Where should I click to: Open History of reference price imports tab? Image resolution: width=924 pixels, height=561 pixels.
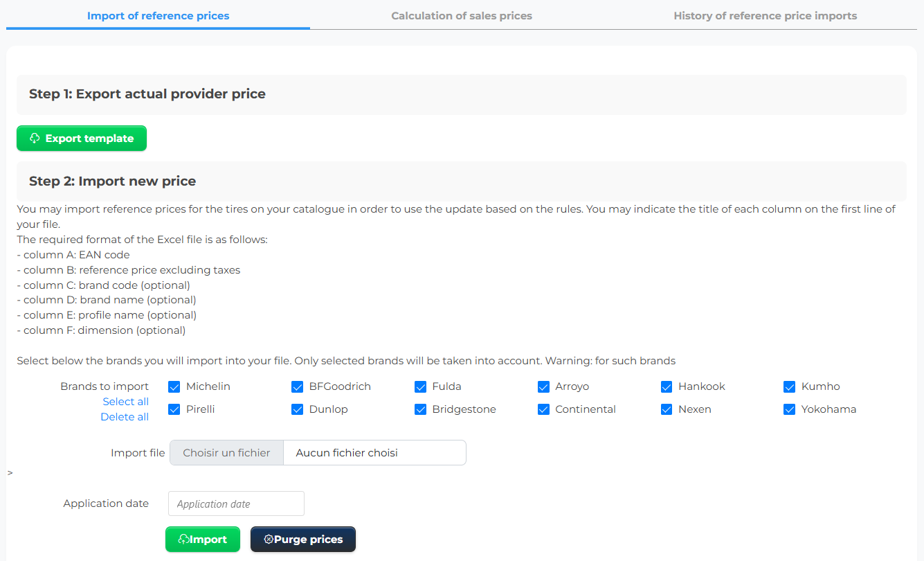coord(766,15)
